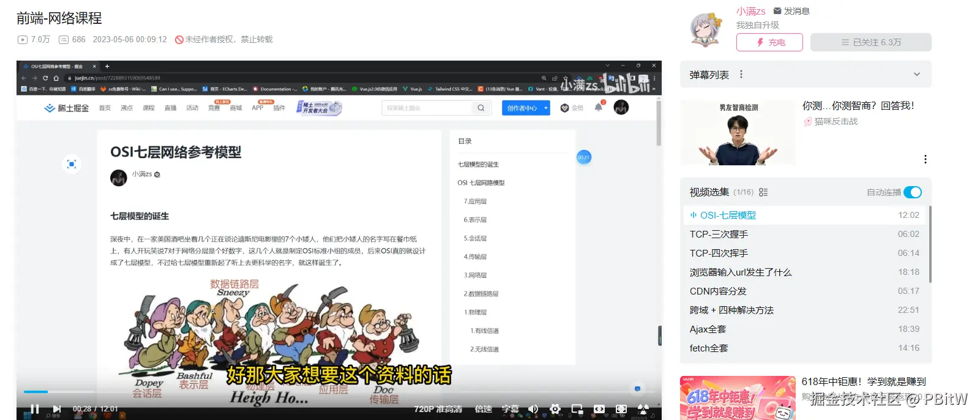
Task: Open 618年中钜惠！学到就是赚到 ad title
Action: 864,381
